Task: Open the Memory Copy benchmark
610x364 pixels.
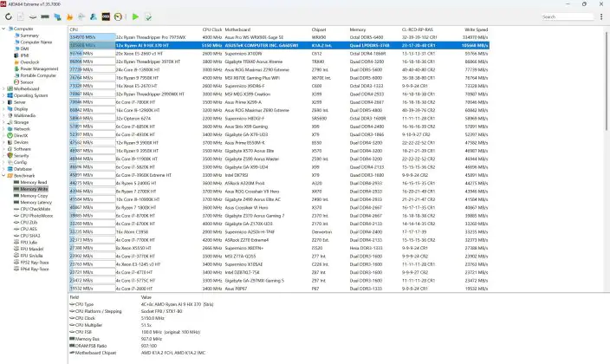Action: pos(34,196)
